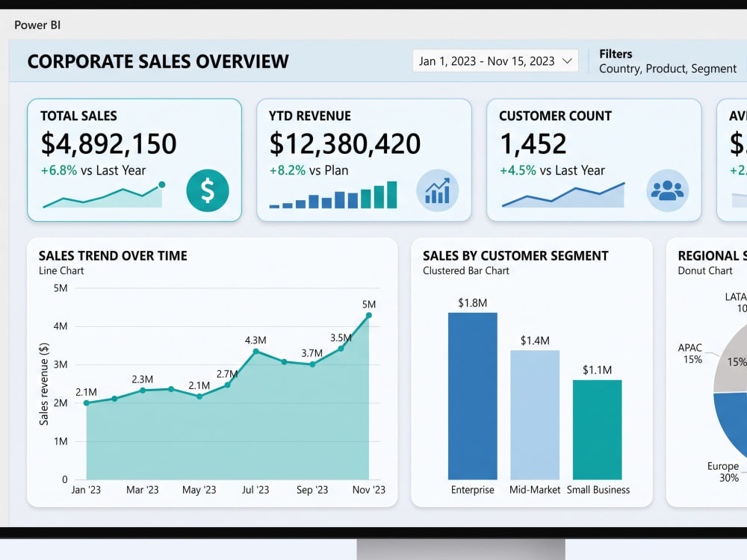Viewport: 747px width, 560px height.
Task: Click the dollar sign icon in Total Sales card
Action: pyautogui.click(x=207, y=190)
